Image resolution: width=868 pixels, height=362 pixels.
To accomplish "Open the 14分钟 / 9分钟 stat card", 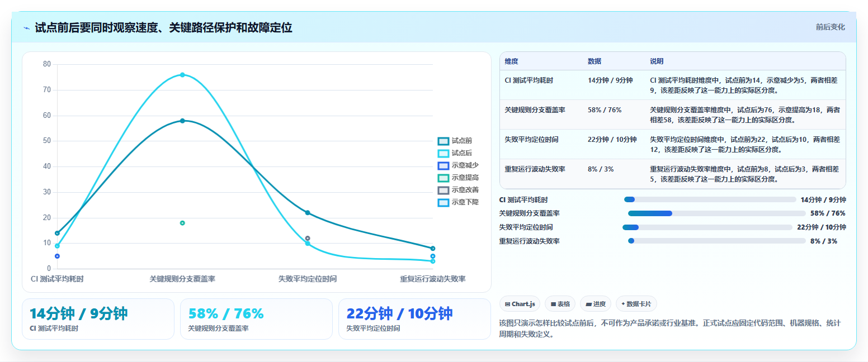I will pyautogui.click(x=98, y=319).
